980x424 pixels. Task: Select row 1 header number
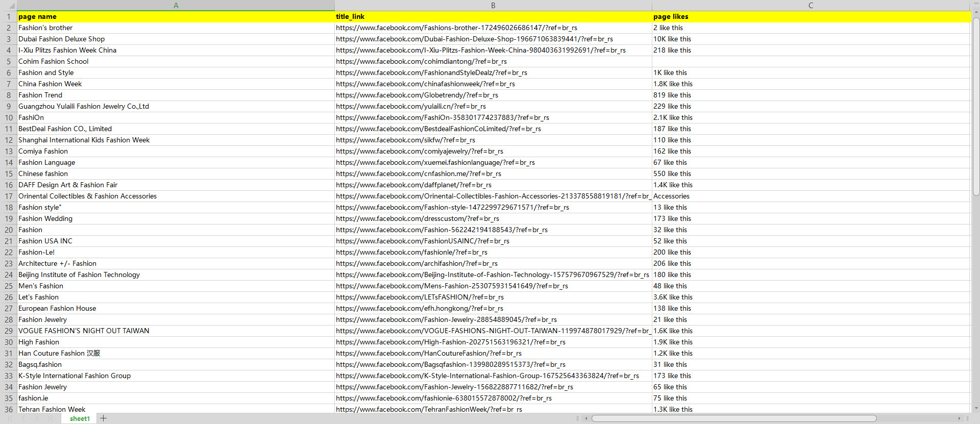9,17
